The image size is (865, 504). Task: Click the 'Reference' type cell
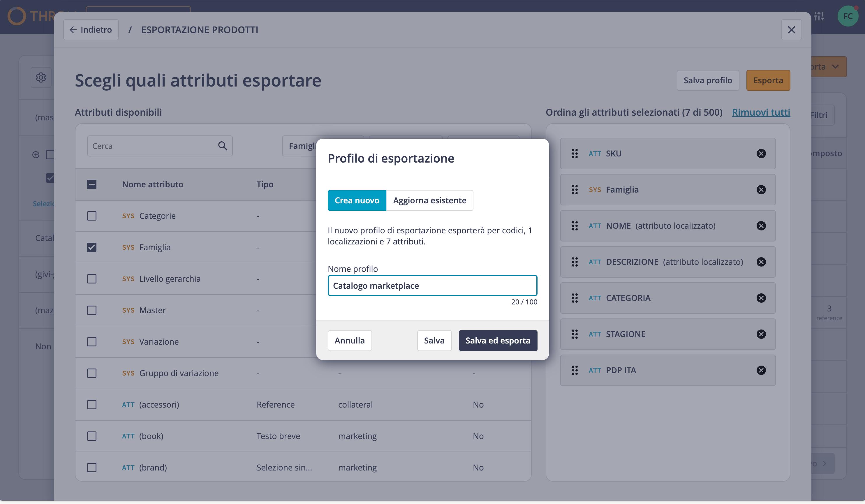coord(276,405)
